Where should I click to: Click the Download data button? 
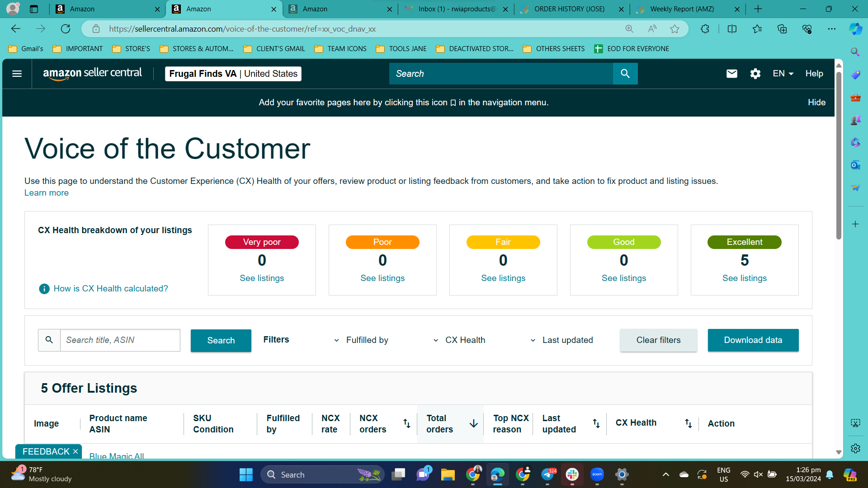pos(753,340)
